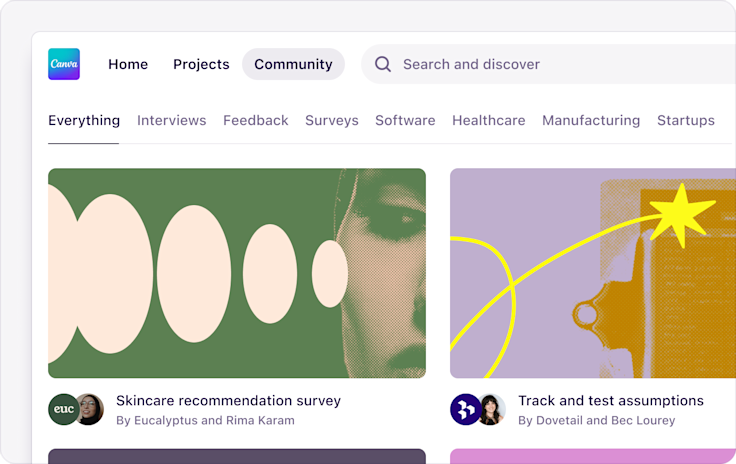The height and width of the screenshot is (464, 736).
Task: Open the green skincare survey thumbnail
Action: point(237,273)
